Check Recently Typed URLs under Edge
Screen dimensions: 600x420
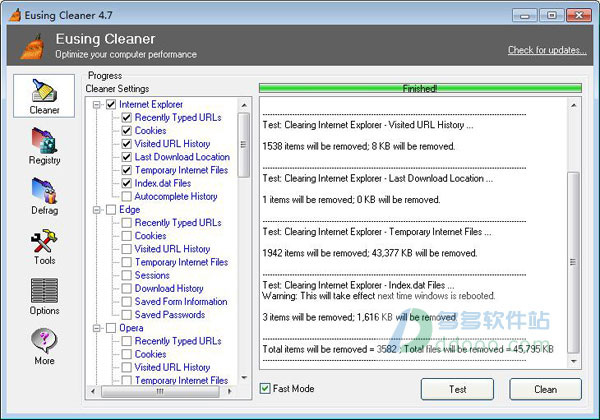pyautogui.click(x=127, y=223)
